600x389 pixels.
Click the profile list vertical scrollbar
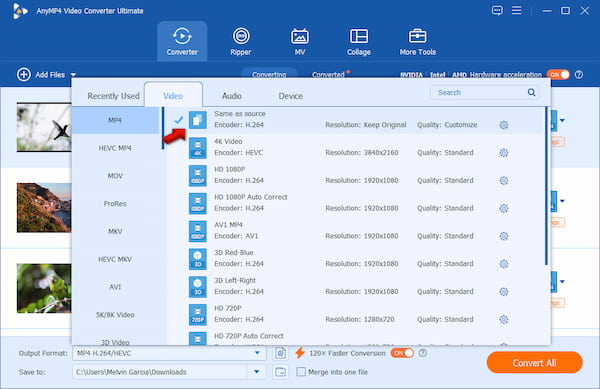546,186
